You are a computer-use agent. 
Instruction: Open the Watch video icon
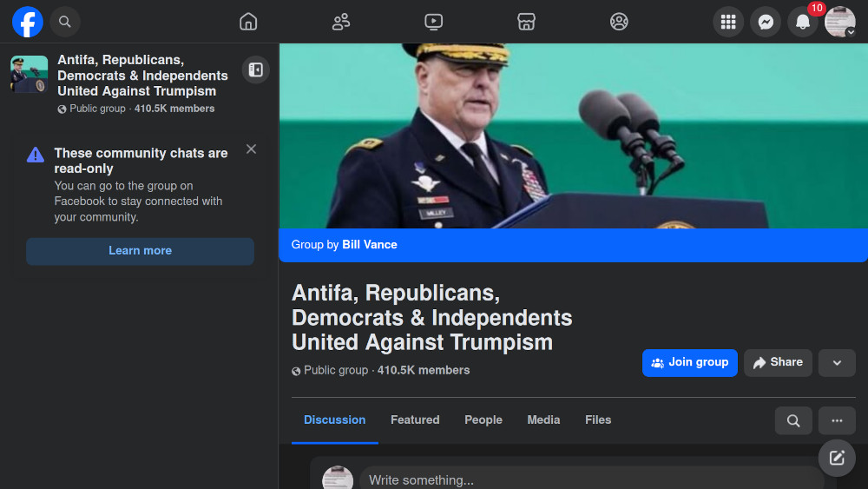pos(433,22)
